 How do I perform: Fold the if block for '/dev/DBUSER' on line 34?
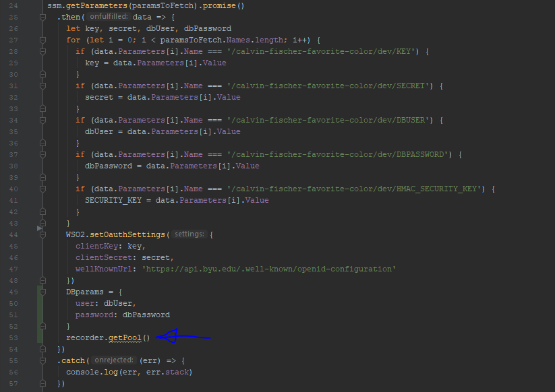tap(43, 120)
